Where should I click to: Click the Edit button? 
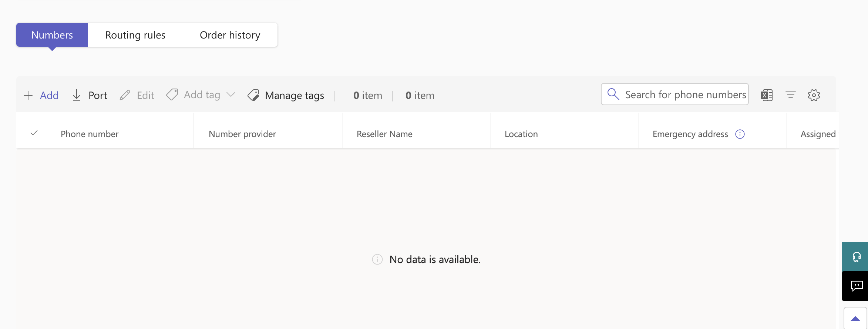point(137,95)
